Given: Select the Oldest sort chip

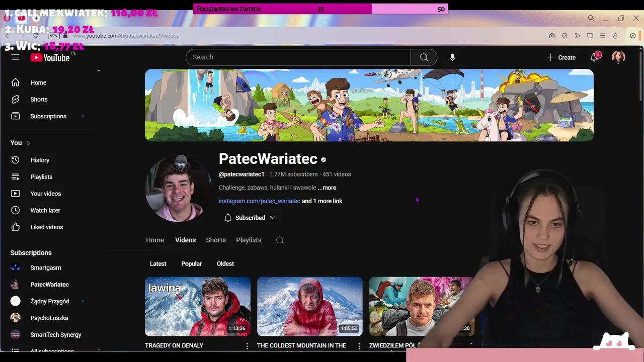Looking at the screenshot, I should tap(225, 264).
